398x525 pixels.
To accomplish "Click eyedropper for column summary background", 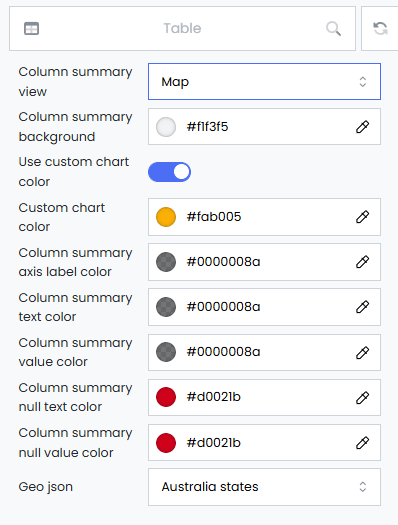I will (362, 127).
